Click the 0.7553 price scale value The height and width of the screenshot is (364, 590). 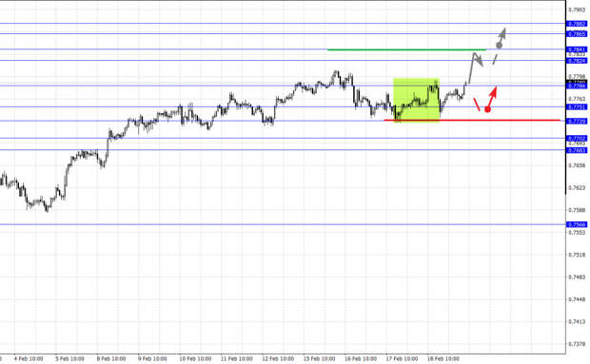[x=577, y=233]
